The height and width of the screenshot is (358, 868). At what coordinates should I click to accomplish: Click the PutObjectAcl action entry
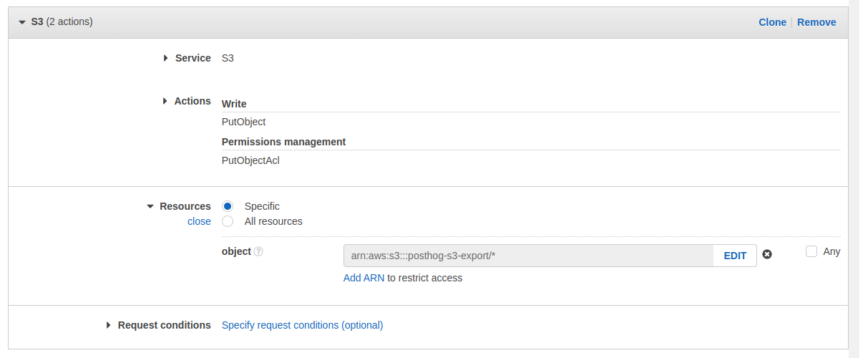pos(250,160)
